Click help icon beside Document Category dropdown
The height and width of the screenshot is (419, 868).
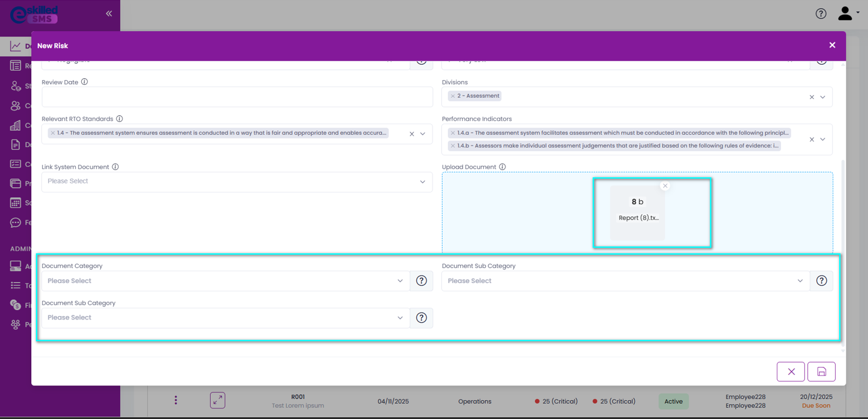point(421,281)
